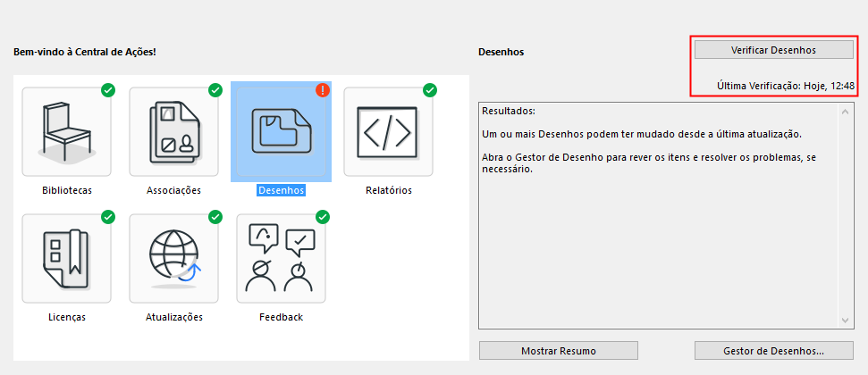868x375 pixels.
Task: Click the Feedback label text
Action: (x=282, y=318)
